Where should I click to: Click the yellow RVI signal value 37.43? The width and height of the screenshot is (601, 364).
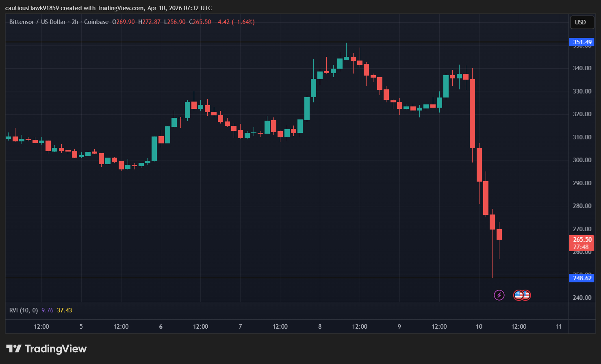pyautogui.click(x=64, y=310)
